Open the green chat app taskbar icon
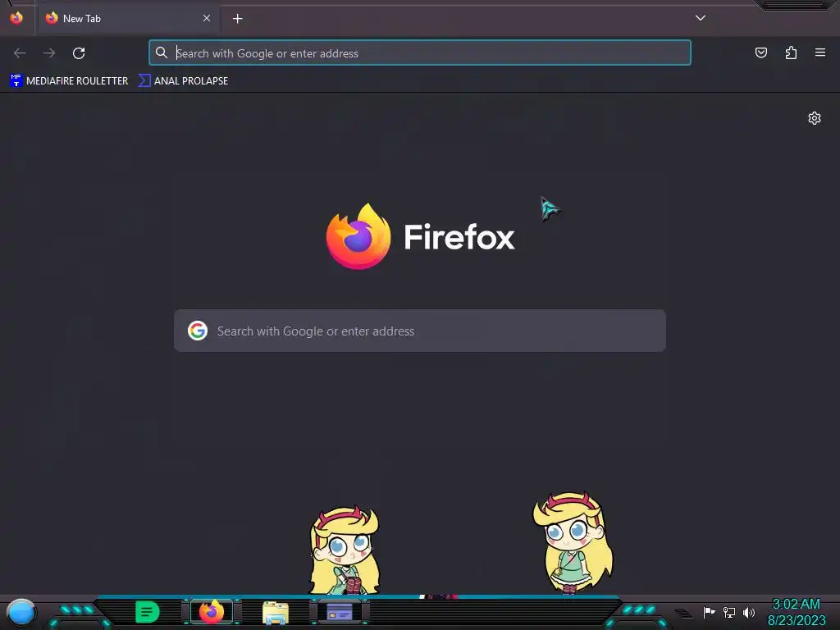Viewport: 840px width, 630px height. 148,612
